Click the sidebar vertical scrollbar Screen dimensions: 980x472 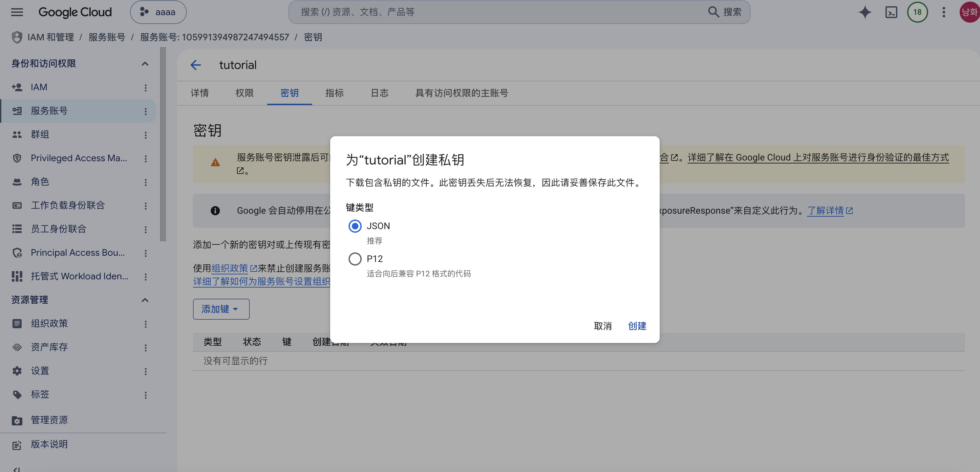(x=163, y=144)
